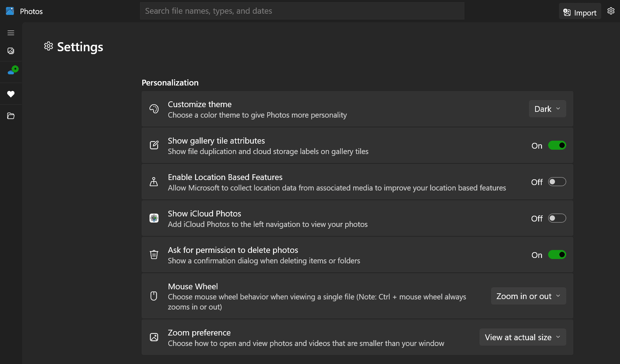620x364 pixels.
Task: Click Show iCloud Photos label
Action: click(204, 214)
